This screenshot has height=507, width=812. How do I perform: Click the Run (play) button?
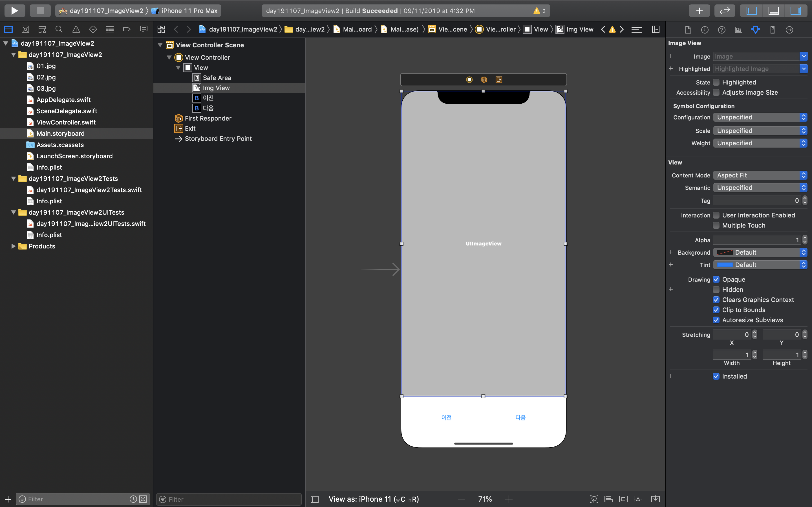coord(14,10)
